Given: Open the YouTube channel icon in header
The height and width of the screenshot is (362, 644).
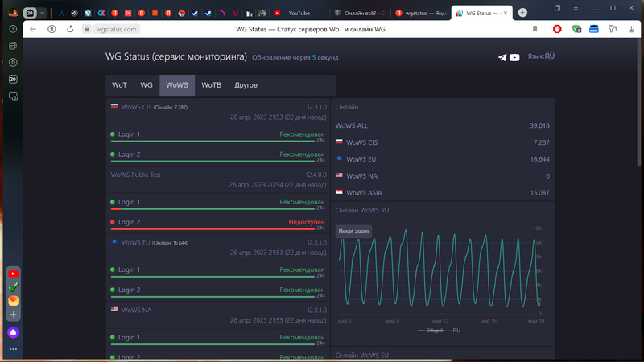Looking at the screenshot, I should point(515,57).
